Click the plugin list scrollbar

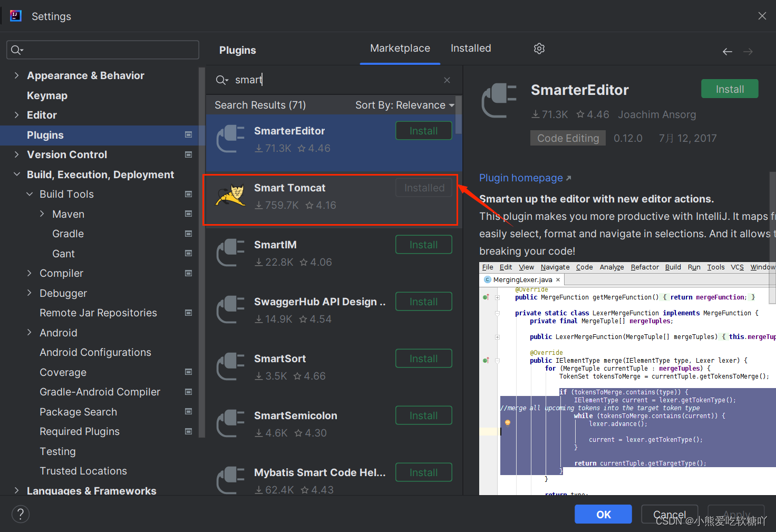click(x=459, y=115)
